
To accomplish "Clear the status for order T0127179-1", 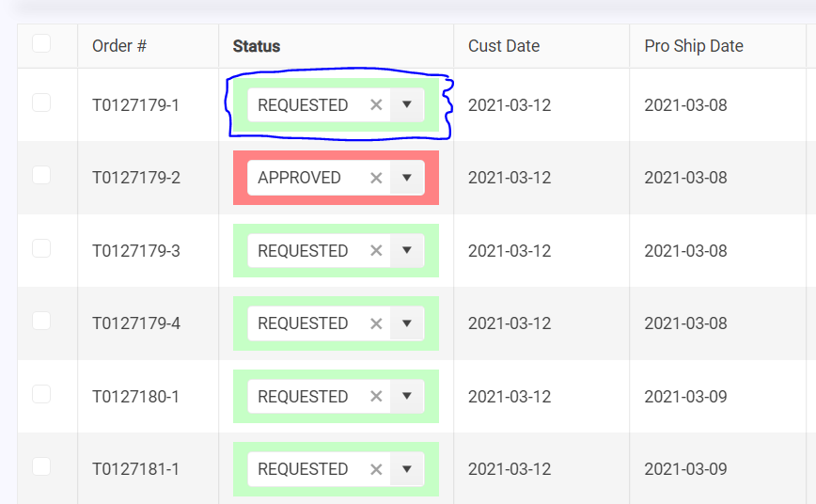I will click(x=376, y=105).
